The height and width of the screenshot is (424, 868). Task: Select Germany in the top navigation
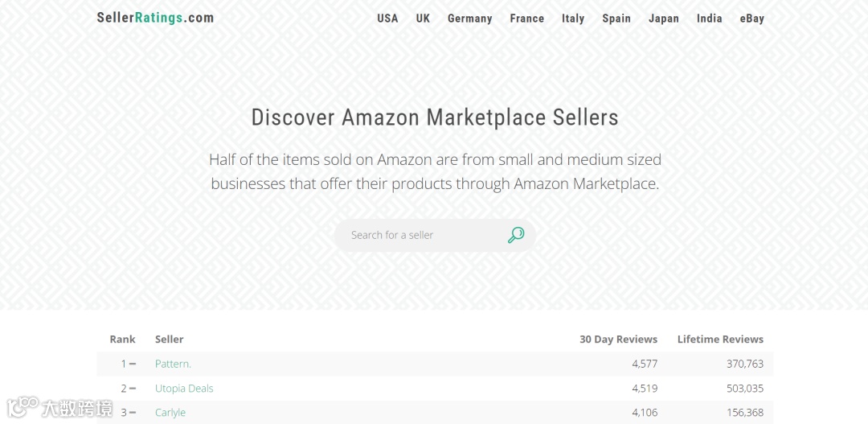pyautogui.click(x=469, y=19)
